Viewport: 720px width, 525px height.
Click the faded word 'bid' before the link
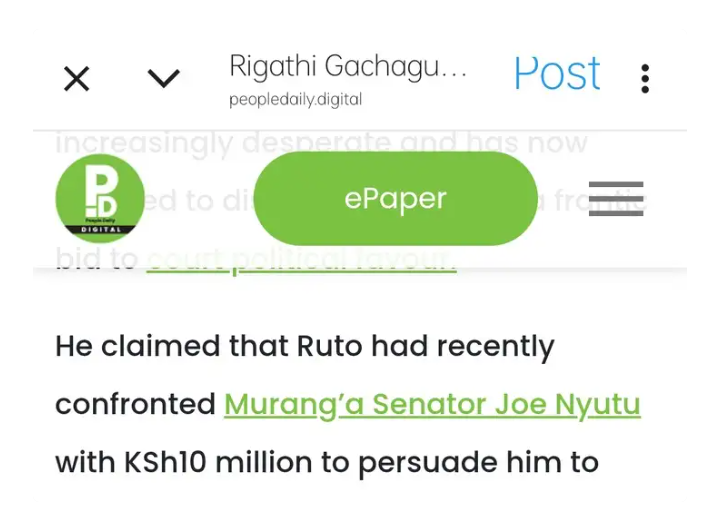tap(77, 258)
